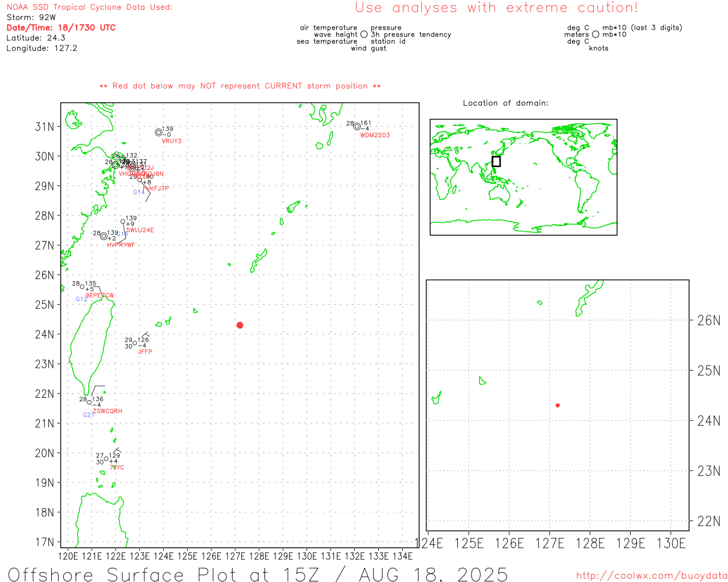Open the world locator map thumbnail
The image size is (728, 582).
(523, 177)
